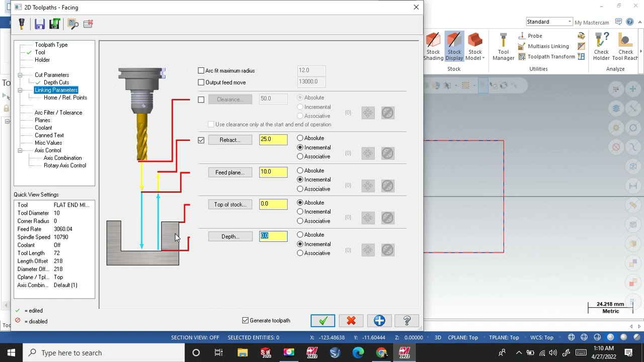Open File Explorer from the taskbar
Screen dimensions: 644x362
point(242,352)
